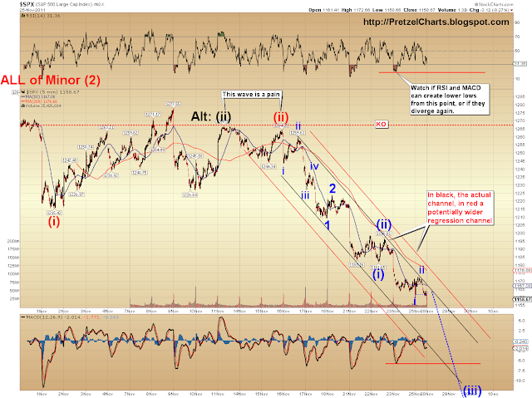Click the -10.0 level on MACD axis
Image resolution: width=532 pixels, height=398 pixels.
[520, 381]
